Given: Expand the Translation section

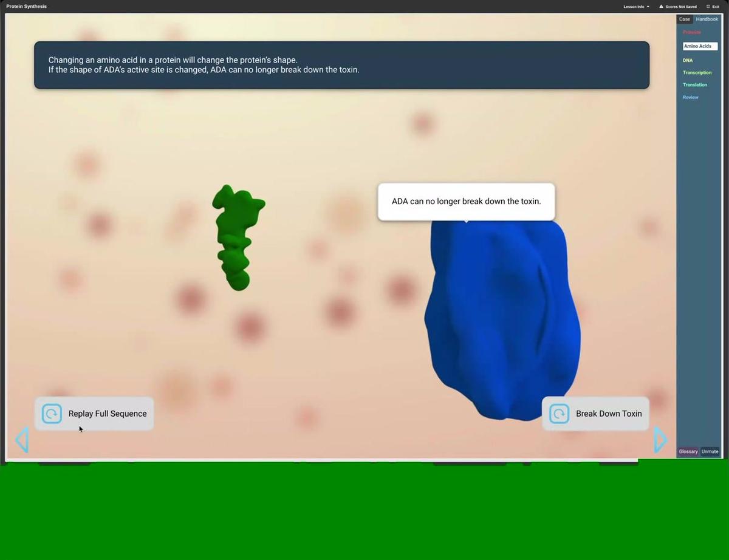Looking at the screenshot, I should coord(694,84).
